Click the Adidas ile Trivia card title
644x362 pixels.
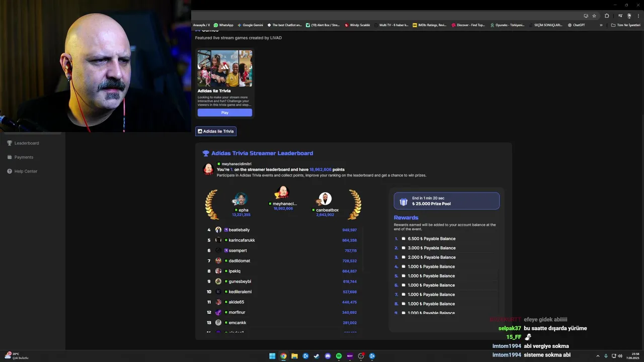214,91
